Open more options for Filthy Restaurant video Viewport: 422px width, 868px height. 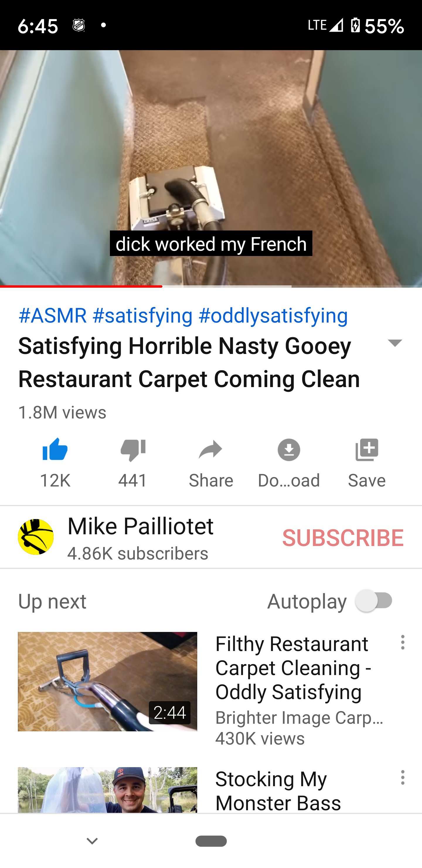[x=402, y=642]
